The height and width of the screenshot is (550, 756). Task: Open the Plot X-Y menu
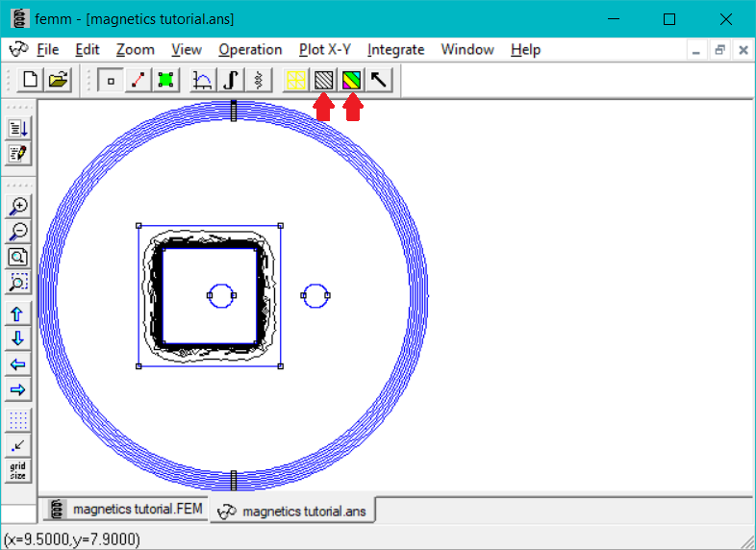point(325,50)
